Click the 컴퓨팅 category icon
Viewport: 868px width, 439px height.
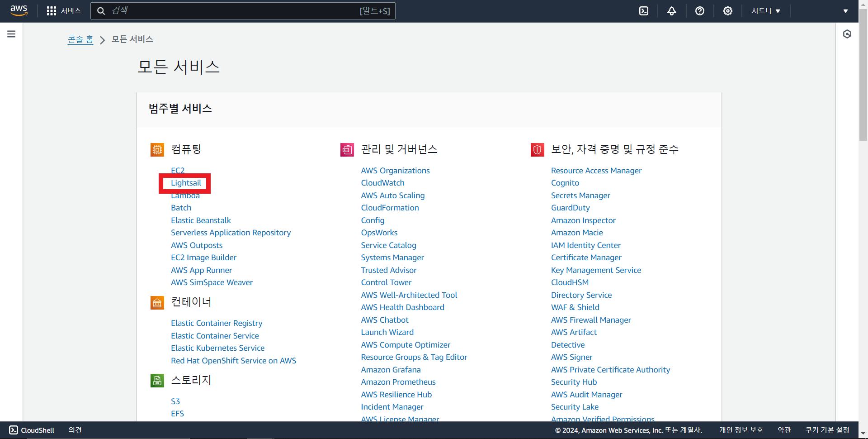(x=157, y=149)
